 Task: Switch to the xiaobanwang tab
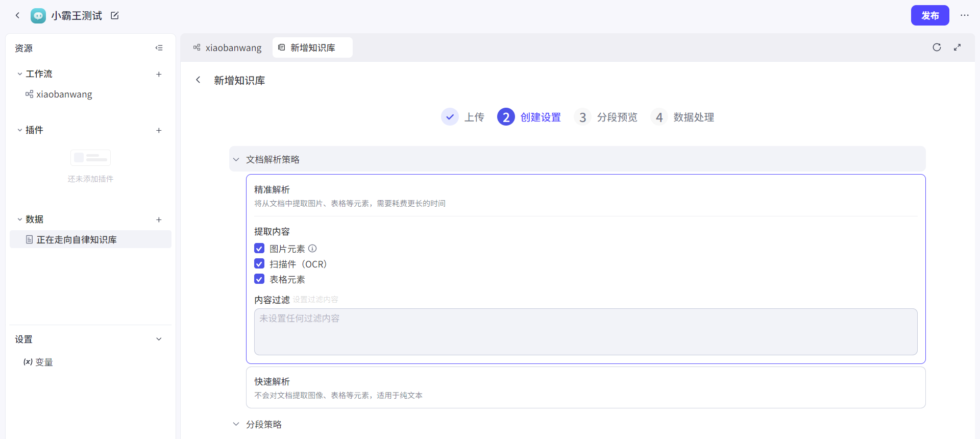[228, 47]
